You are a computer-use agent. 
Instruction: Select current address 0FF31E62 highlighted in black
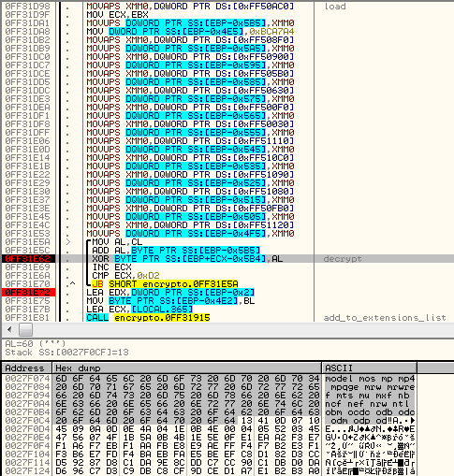pos(28,259)
